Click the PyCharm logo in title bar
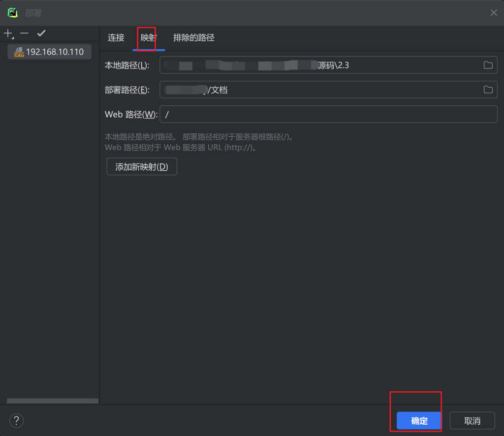The width and height of the screenshot is (504, 436). [12, 13]
